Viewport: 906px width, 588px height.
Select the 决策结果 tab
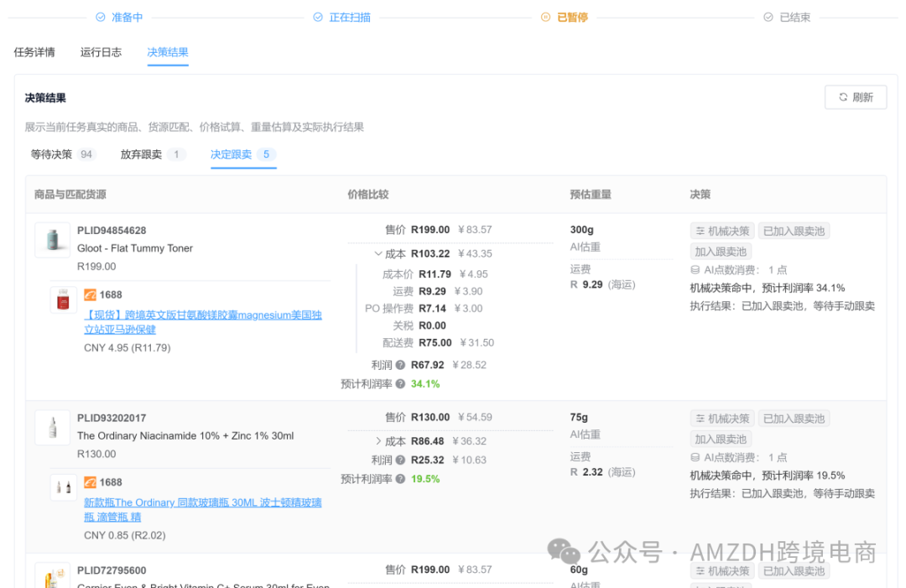point(168,52)
